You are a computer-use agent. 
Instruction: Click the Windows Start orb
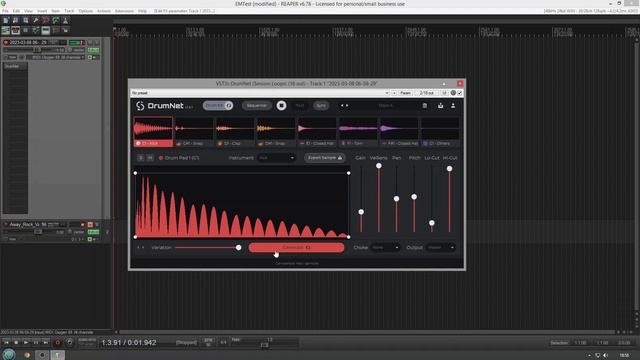(x=9, y=354)
